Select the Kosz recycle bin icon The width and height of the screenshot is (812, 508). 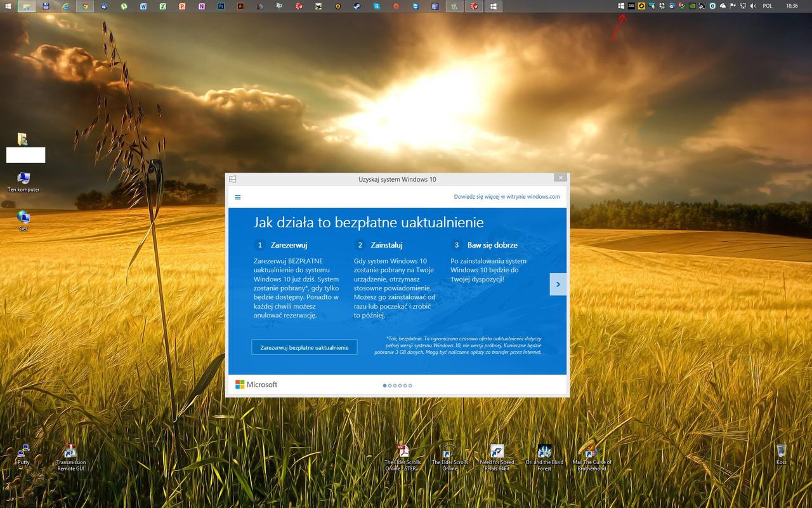pos(782,455)
